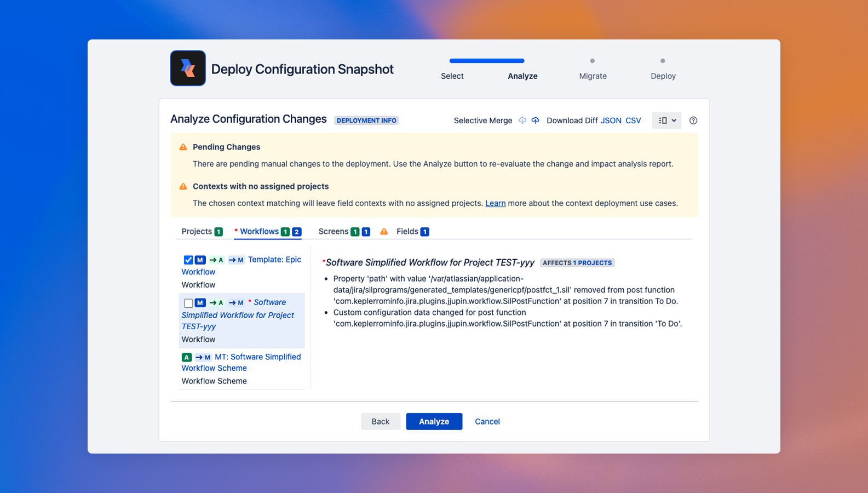Click the Migrate step dot indicator
Image resolution: width=868 pixels, height=493 pixels.
coord(593,61)
